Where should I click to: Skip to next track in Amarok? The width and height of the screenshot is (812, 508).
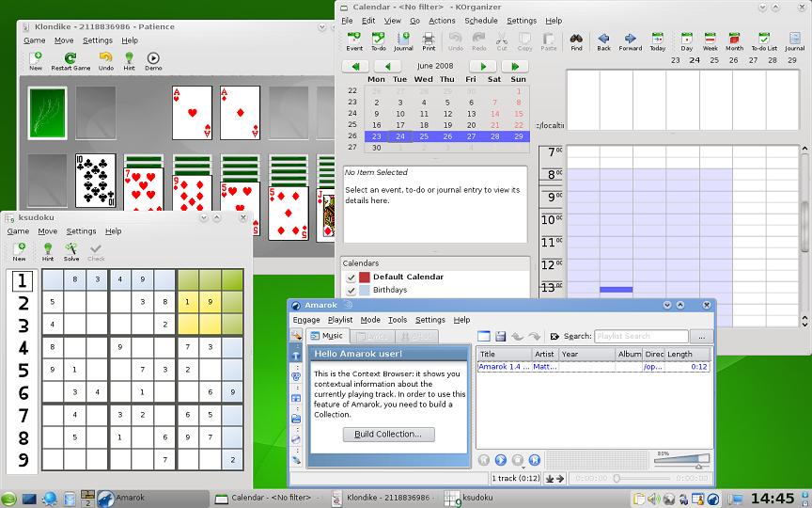[535, 460]
